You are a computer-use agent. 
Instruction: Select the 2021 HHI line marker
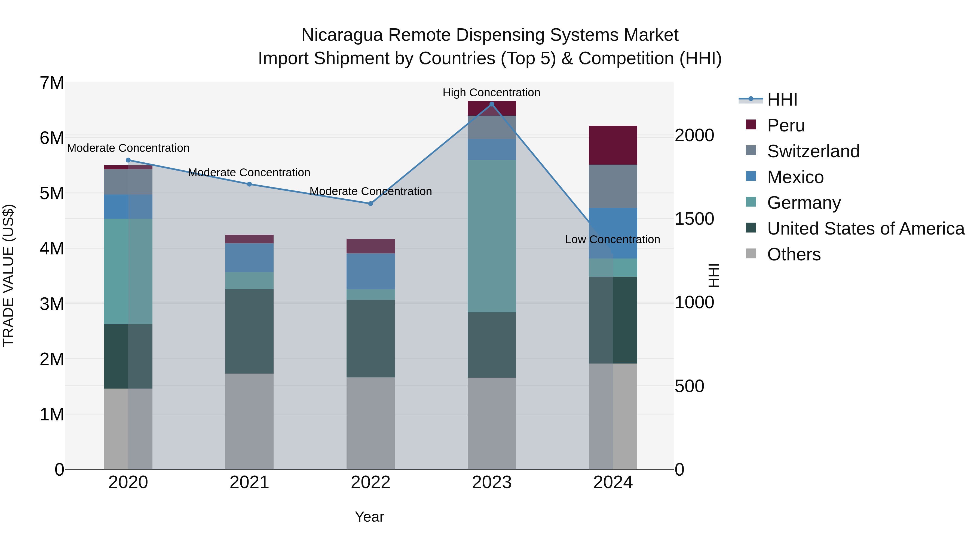point(250,184)
